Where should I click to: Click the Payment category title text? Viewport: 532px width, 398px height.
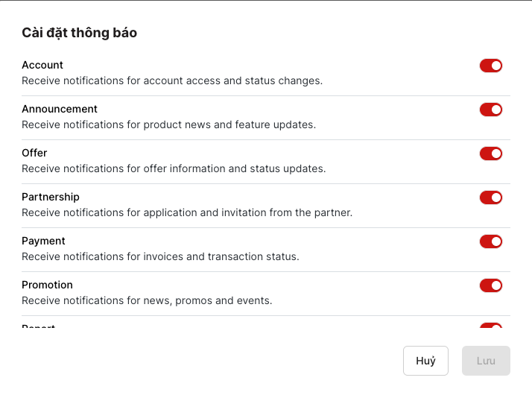pyautogui.click(x=43, y=241)
